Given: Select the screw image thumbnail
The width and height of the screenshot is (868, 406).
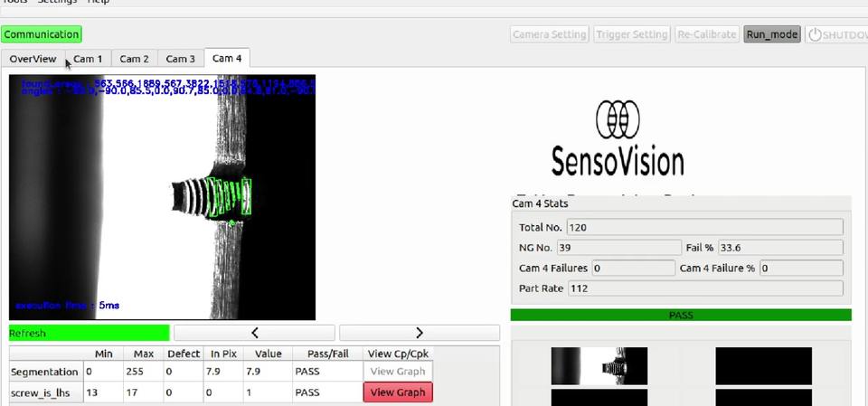Looking at the screenshot, I should tap(599, 366).
